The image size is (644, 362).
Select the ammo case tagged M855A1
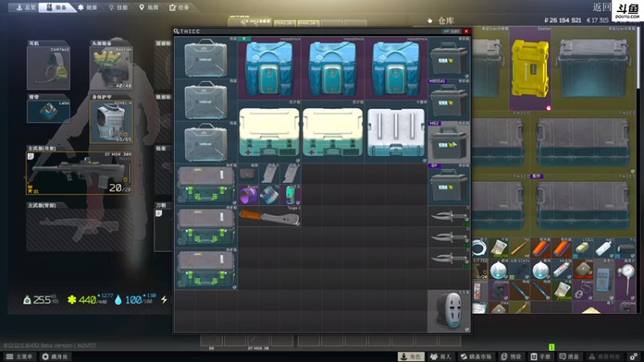448,100
